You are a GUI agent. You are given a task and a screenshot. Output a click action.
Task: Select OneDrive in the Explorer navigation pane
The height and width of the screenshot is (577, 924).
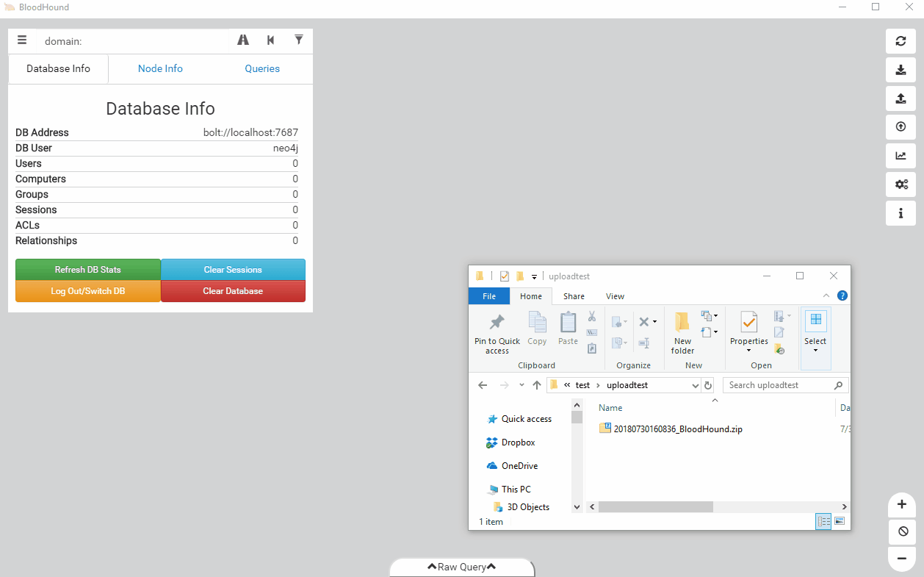click(x=512, y=466)
